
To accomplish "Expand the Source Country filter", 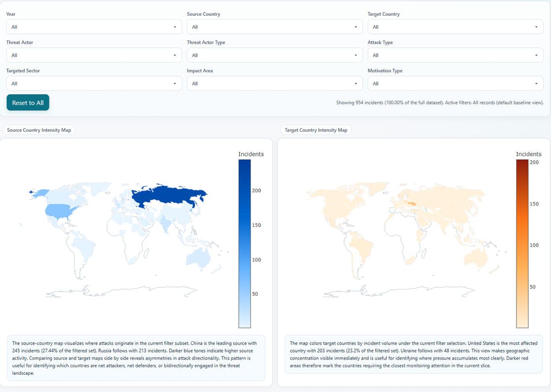I will tap(274, 27).
